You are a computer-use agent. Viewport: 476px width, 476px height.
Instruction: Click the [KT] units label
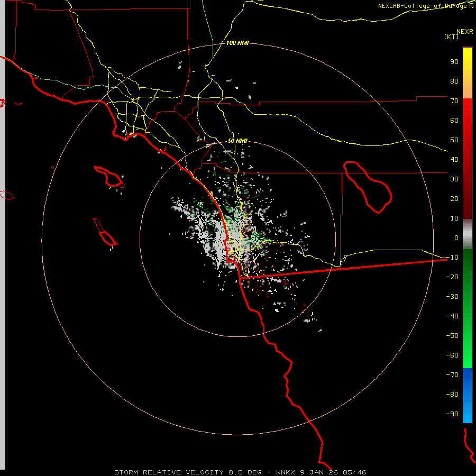point(452,36)
